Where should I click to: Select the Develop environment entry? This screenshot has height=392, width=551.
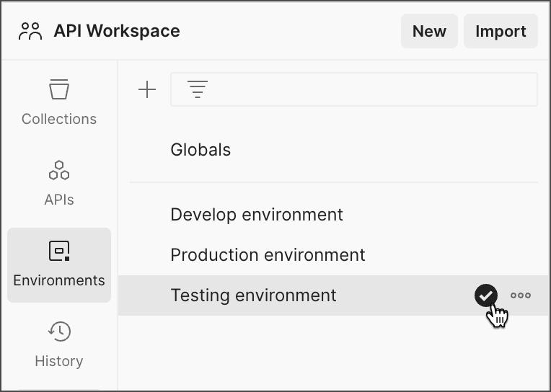257,215
